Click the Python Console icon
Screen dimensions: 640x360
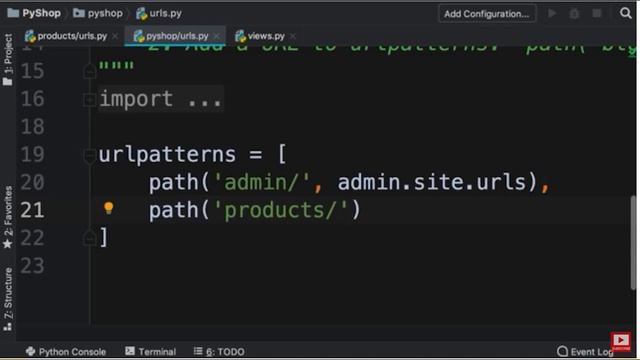click(30, 351)
